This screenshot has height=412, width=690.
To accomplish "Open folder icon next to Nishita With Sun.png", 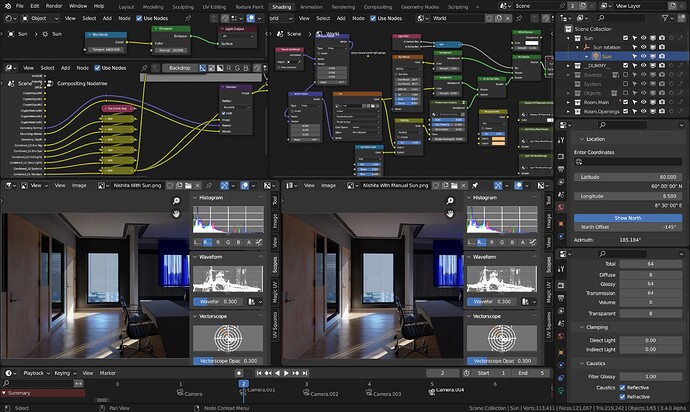I will [x=188, y=185].
